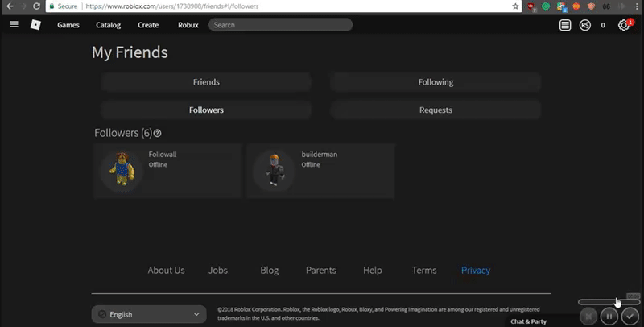Click the recorder cancel X button
The image size is (644, 327).
pos(588,317)
